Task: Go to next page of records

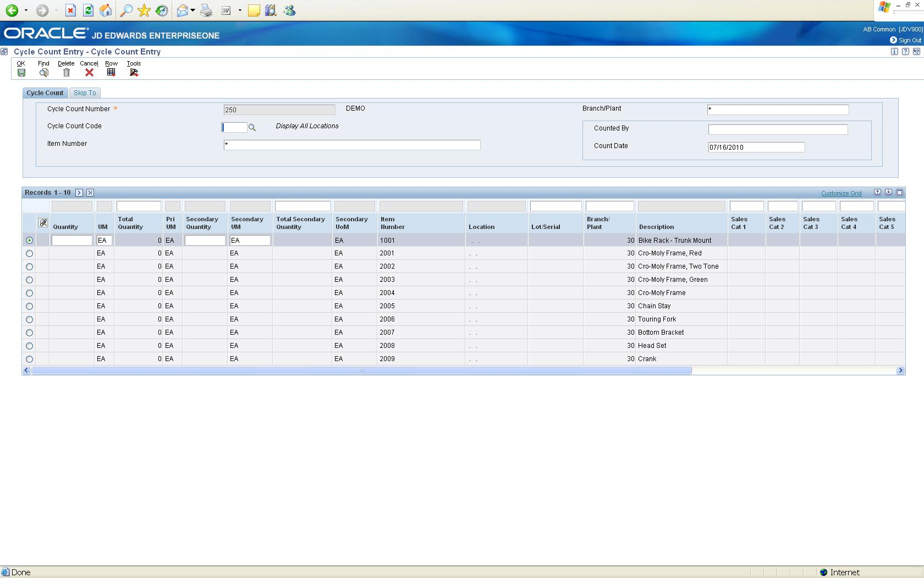Action: (x=79, y=193)
